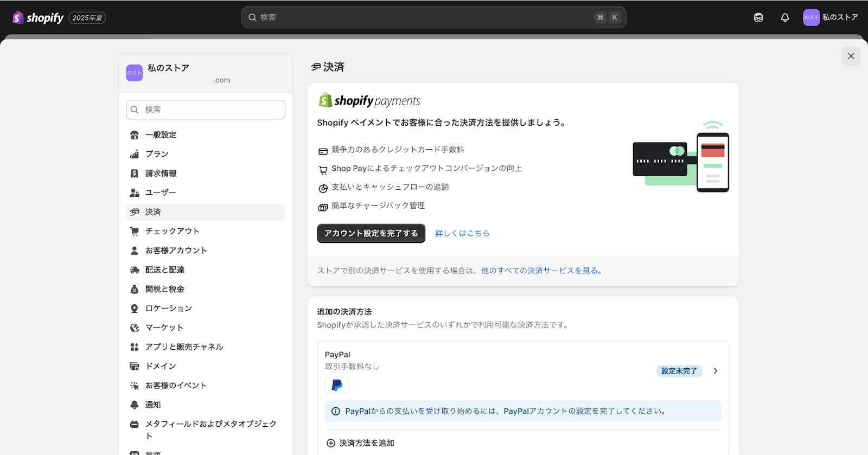
Task: Click the アプリと販売チャネル grid icon
Action: [135, 347]
